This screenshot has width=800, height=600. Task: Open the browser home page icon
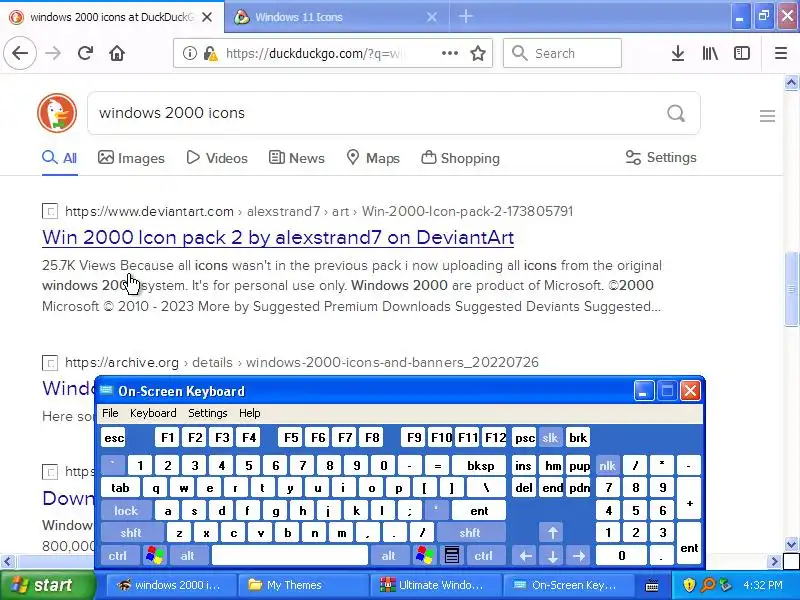[x=117, y=53]
